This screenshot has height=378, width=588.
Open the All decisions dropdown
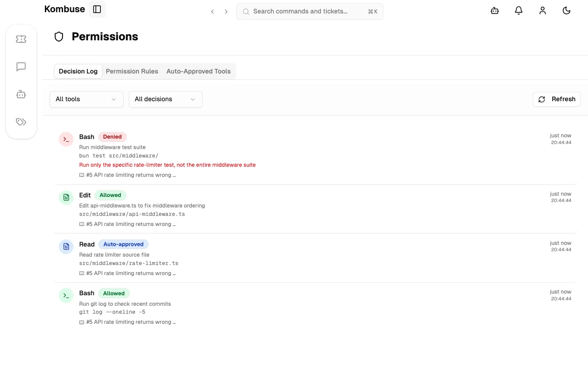click(165, 99)
